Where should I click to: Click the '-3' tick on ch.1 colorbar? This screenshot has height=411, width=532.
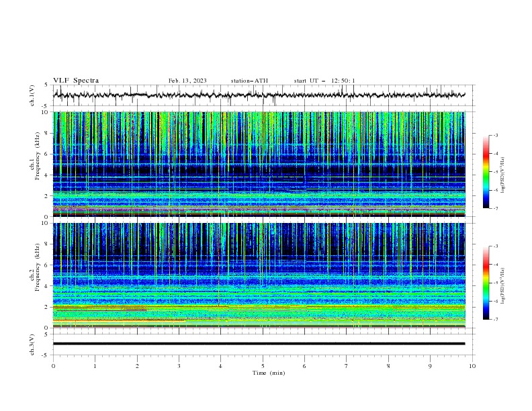[x=495, y=135]
